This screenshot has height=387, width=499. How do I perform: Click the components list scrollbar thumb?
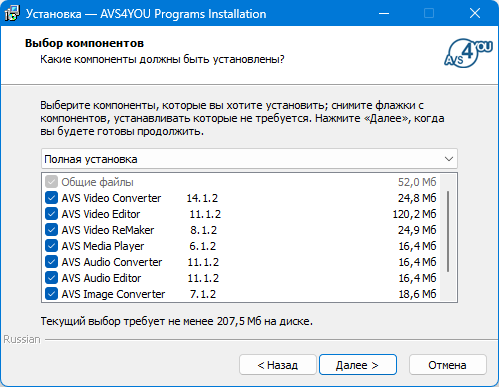tap(448, 231)
